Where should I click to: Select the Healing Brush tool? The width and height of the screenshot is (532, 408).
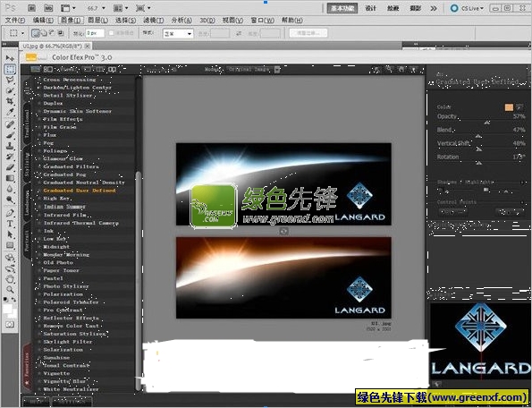[10, 124]
